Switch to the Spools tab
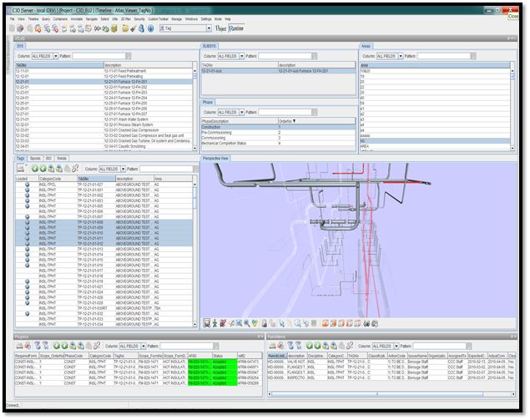Viewport: 530px width, 420px height. click(35, 157)
